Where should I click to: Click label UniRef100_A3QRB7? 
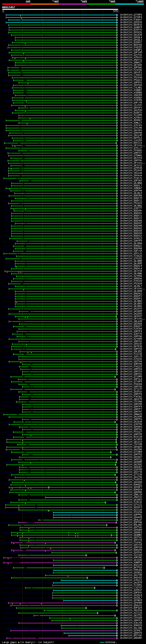(131, 90)
